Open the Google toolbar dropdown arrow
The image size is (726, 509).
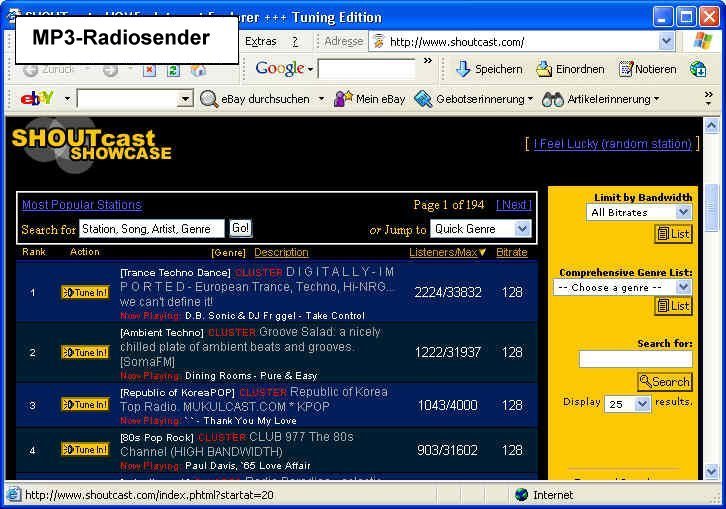(310, 69)
